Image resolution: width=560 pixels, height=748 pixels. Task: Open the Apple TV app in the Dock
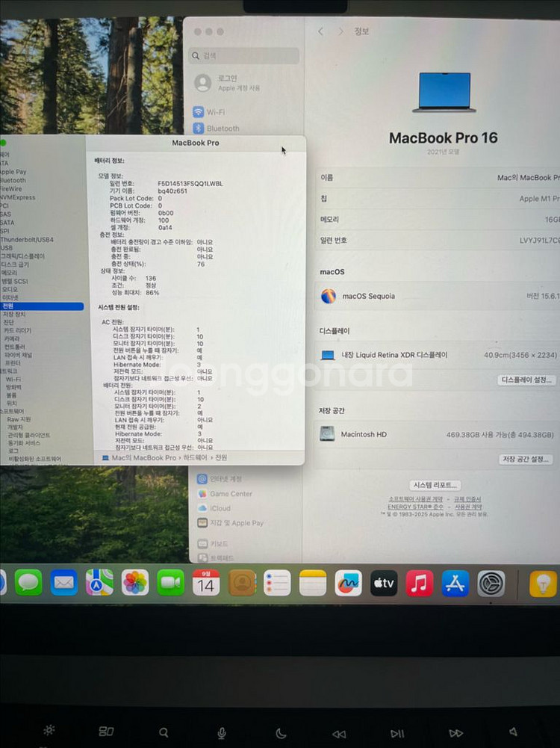tap(384, 582)
